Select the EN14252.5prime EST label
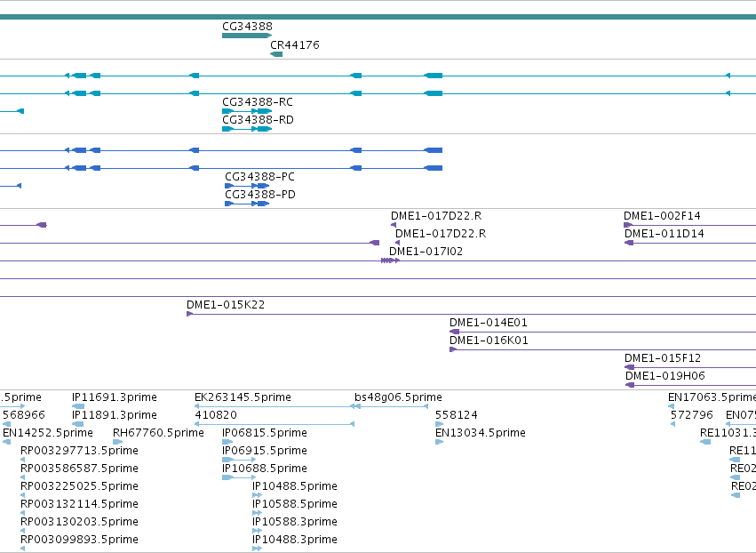The width and height of the screenshot is (756, 553). tap(48, 433)
